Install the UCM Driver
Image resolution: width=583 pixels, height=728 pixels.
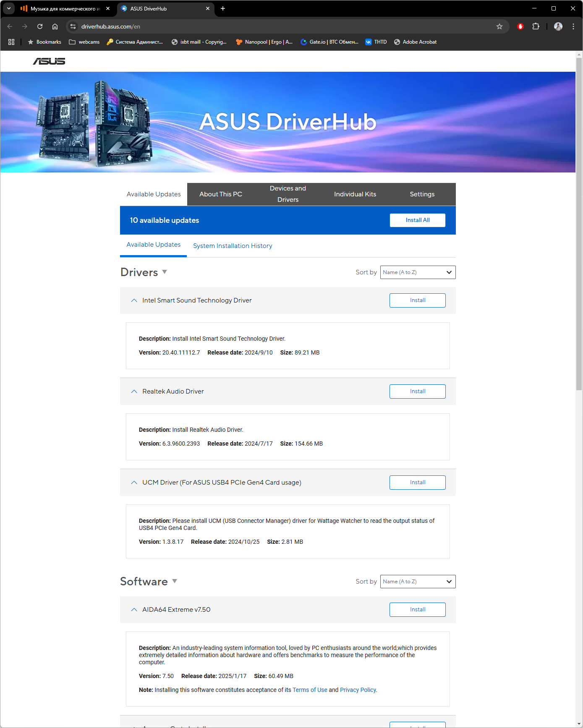(x=418, y=483)
